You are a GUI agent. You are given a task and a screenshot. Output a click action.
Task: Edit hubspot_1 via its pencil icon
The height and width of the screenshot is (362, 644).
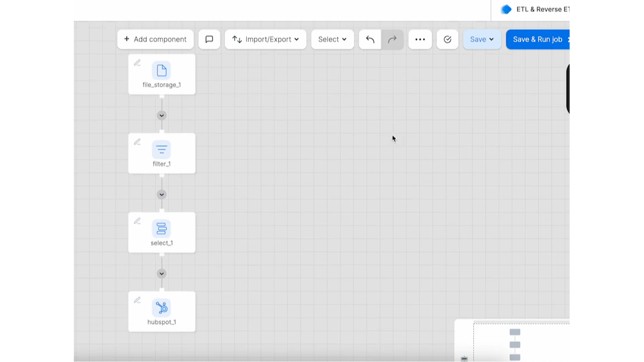(x=137, y=300)
